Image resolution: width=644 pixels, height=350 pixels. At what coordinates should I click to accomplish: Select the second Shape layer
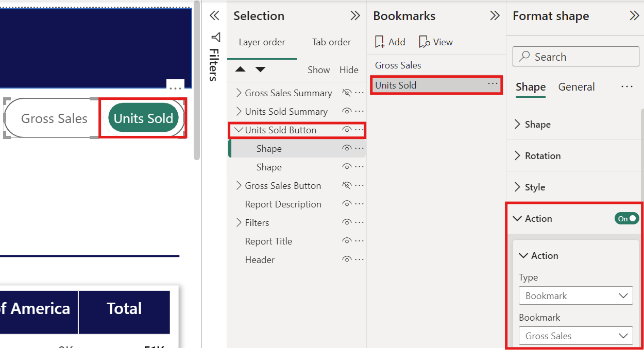[269, 167]
